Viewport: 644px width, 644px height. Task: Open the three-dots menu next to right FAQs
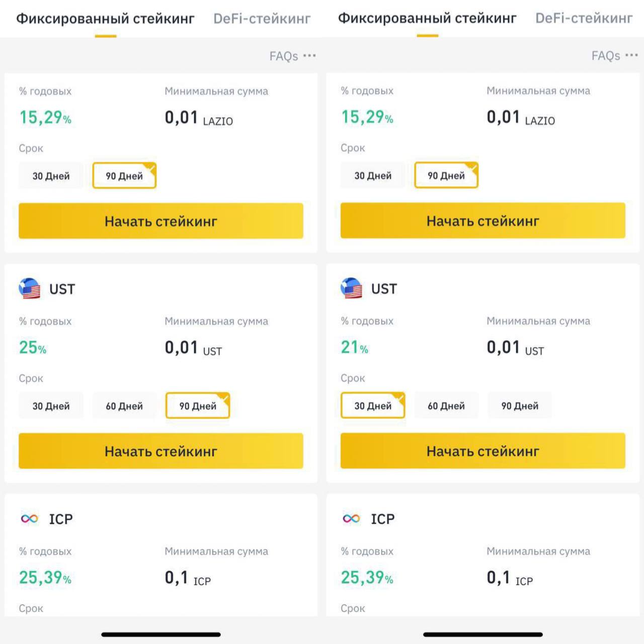[631, 55]
